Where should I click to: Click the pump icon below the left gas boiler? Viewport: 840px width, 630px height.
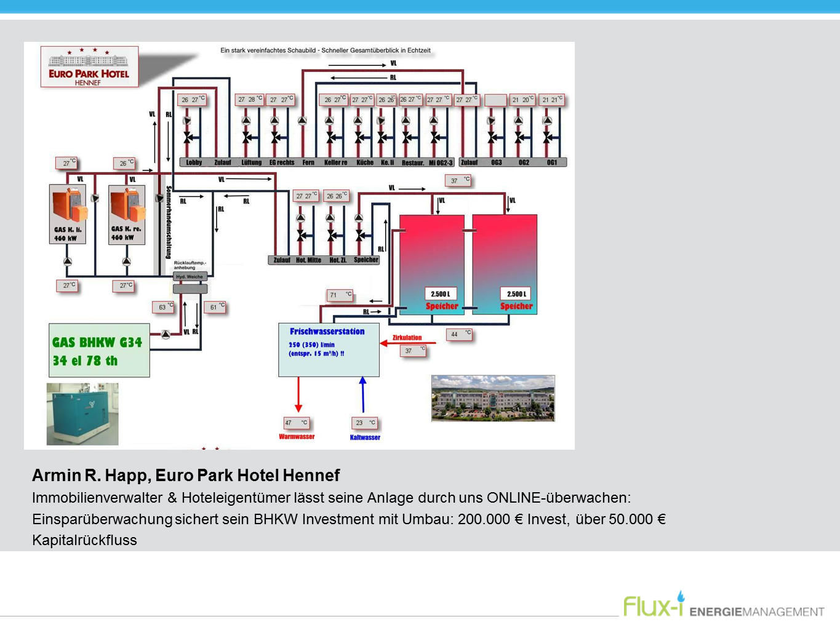pos(68,261)
